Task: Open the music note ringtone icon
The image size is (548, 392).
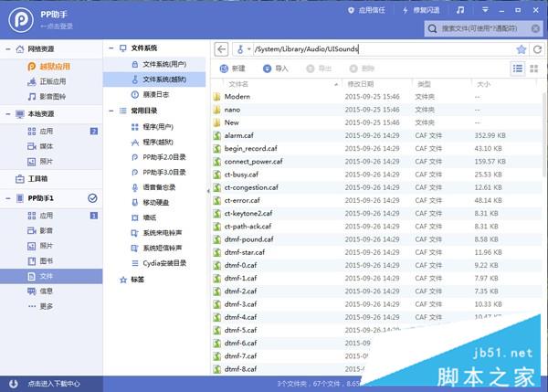Action: coord(460,10)
